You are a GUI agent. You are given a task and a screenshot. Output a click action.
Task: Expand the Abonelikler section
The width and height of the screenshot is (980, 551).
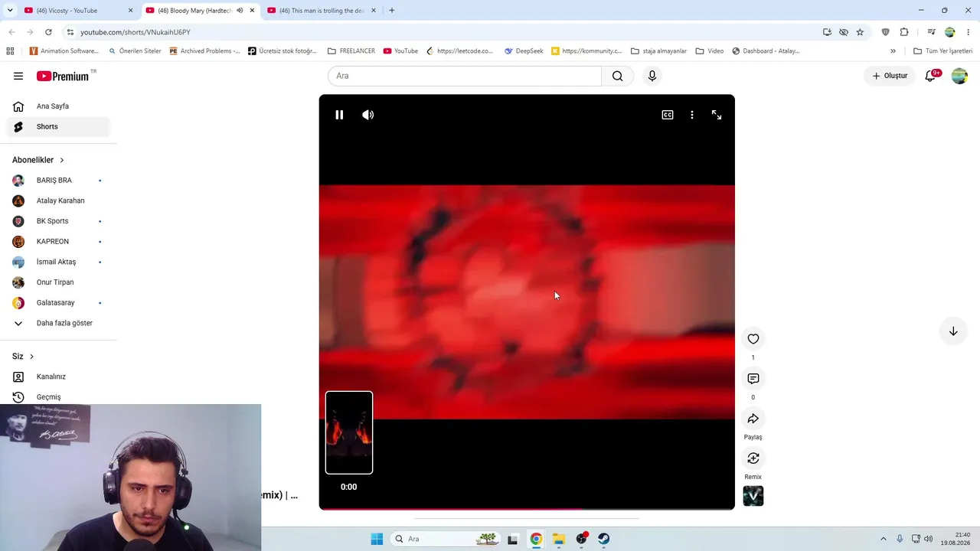click(38, 160)
